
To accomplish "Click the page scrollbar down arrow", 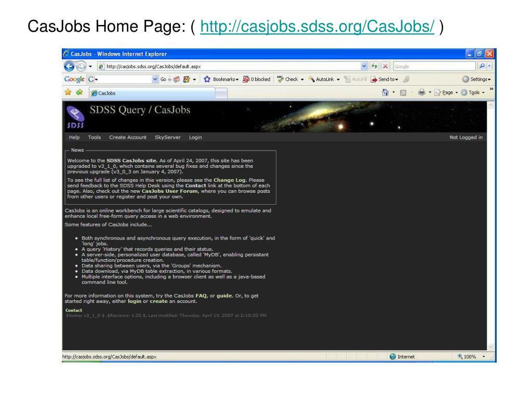I will (x=490, y=347).
